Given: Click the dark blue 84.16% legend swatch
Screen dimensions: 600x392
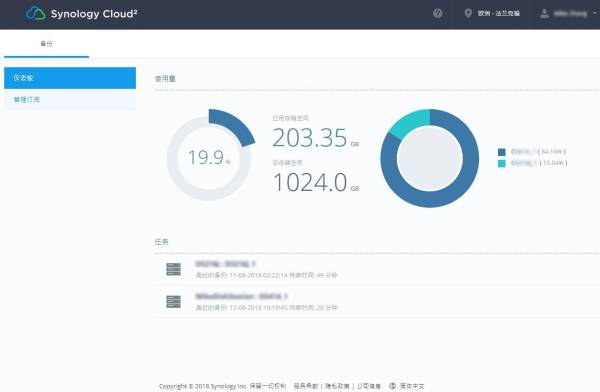Looking at the screenshot, I should click(502, 152).
